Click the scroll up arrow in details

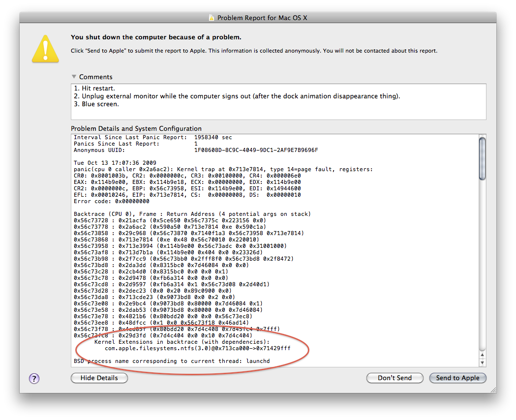(482, 355)
